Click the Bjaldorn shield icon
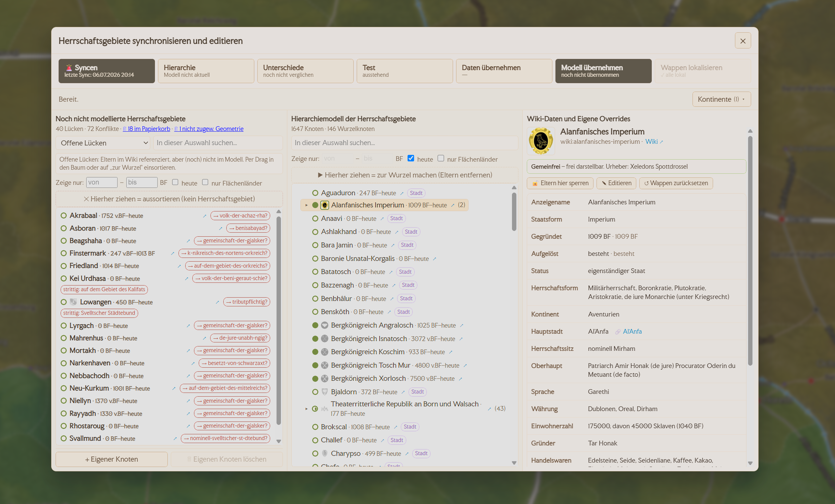The width and height of the screenshot is (835, 504). tap(325, 392)
